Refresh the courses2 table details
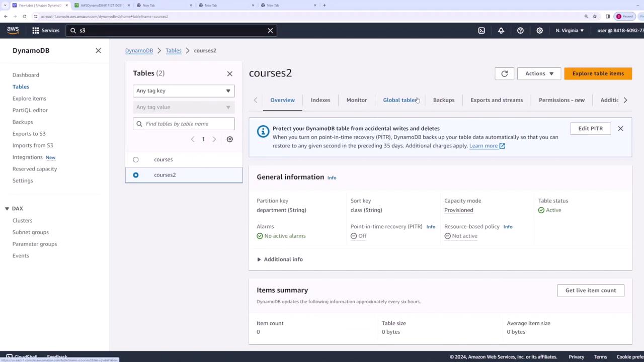This screenshot has height=362, width=644. tap(504, 73)
